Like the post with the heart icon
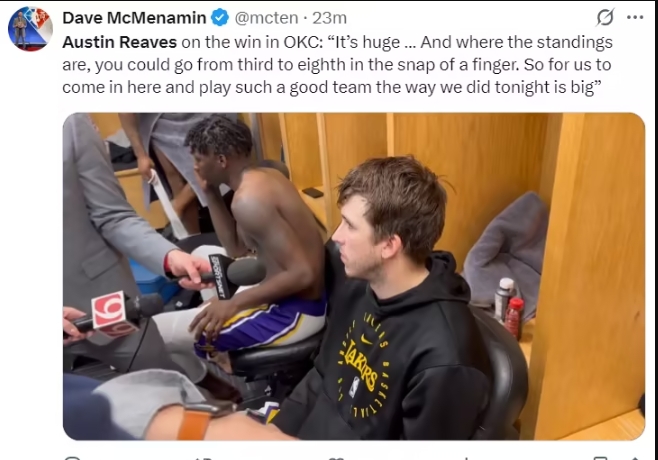Image resolution: width=658 pixels, height=460 pixels. click(x=336, y=458)
